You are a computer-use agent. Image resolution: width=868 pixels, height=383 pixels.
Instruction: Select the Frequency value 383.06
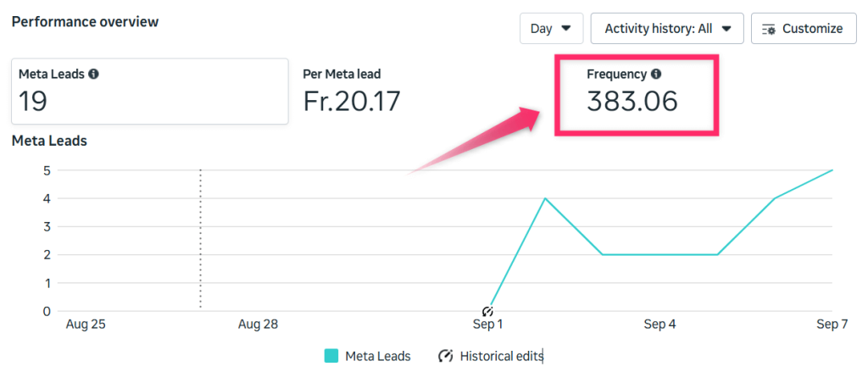(632, 101)
